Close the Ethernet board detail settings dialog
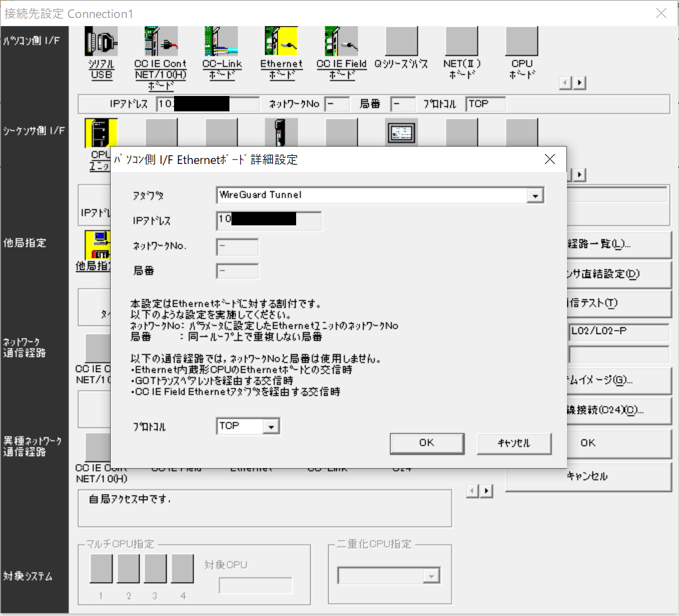The image size is (679, 616). (x=550, y=159)
